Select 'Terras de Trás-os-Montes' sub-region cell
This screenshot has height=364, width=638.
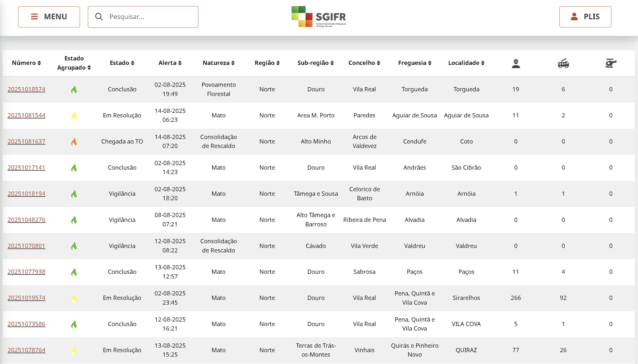tap(316, 350)
